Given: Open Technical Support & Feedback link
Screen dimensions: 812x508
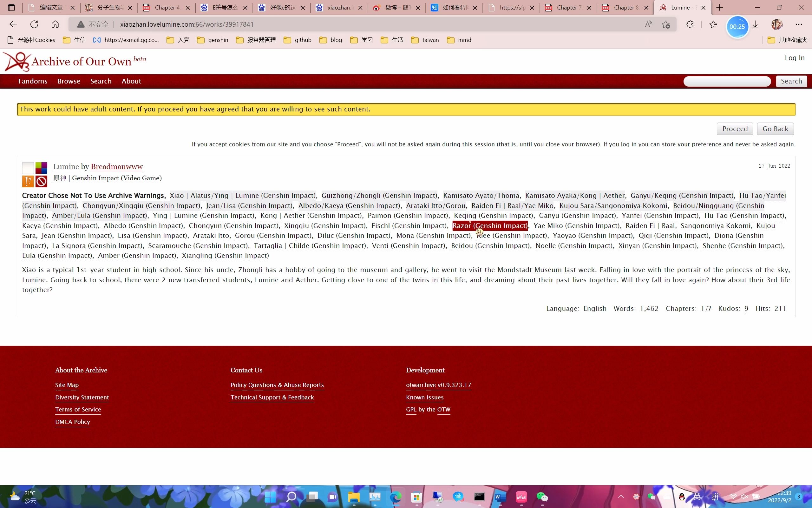Looking at the screenshot, I should click(x=272, y=398).
